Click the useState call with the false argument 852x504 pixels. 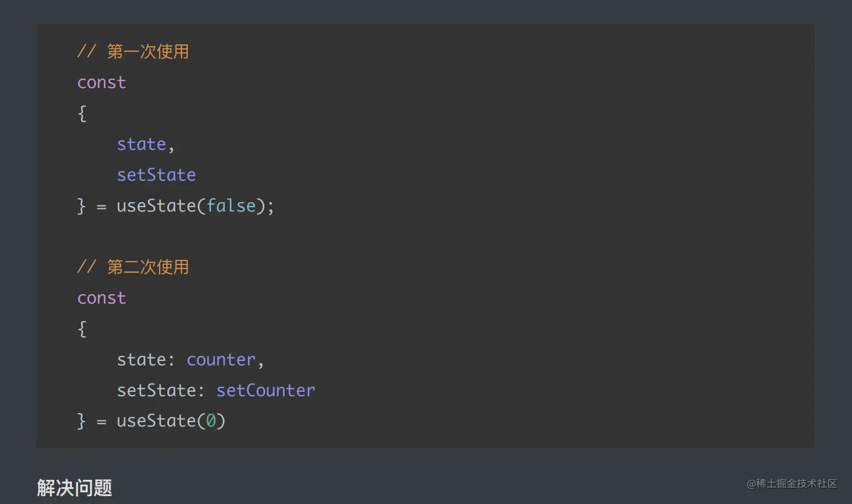click(156, 206)
